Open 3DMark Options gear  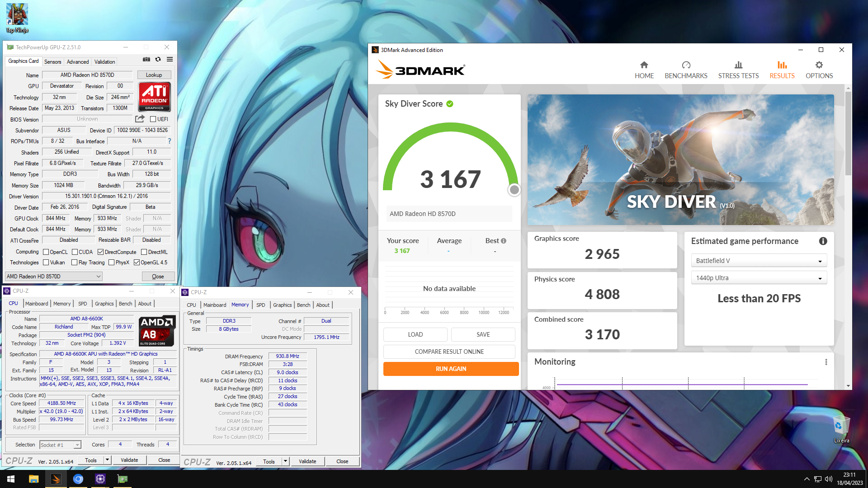tap(819, 70)
